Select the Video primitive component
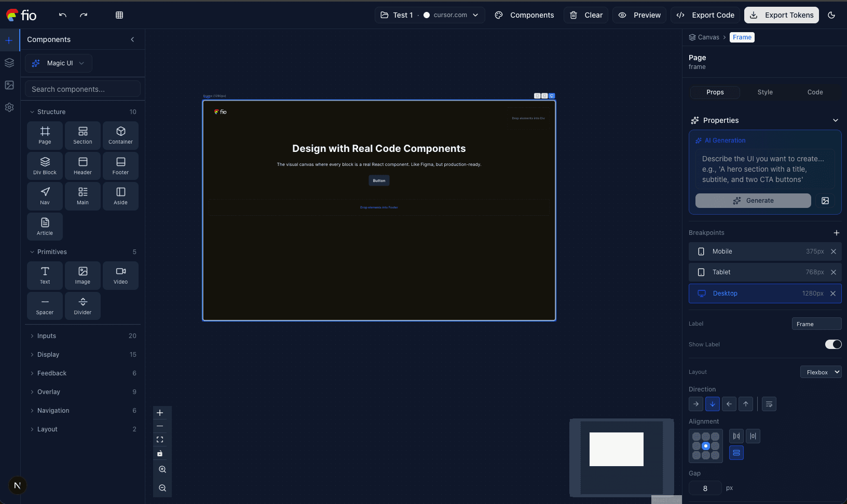 tap(120, 275)
